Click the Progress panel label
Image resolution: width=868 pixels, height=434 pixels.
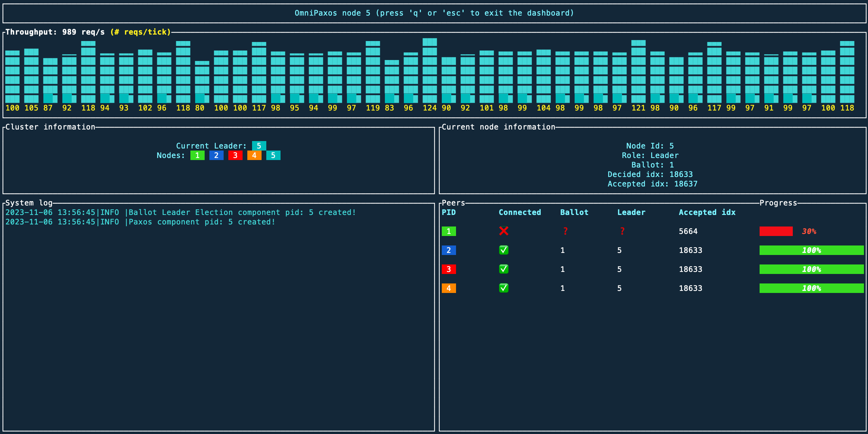click(x=779, y=203)
